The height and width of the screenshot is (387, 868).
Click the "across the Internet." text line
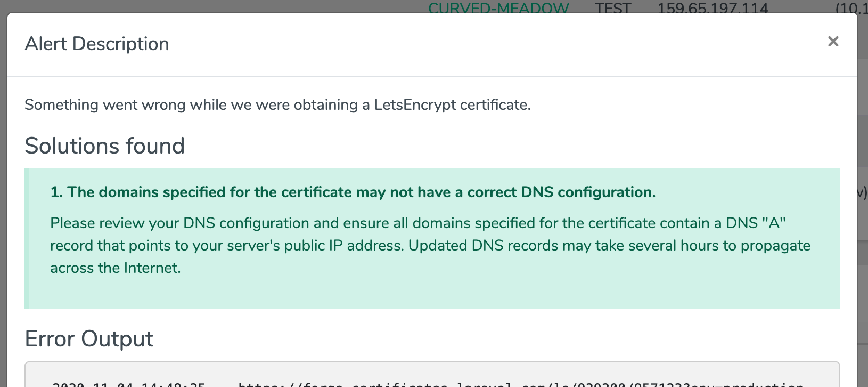click(116, 268)
